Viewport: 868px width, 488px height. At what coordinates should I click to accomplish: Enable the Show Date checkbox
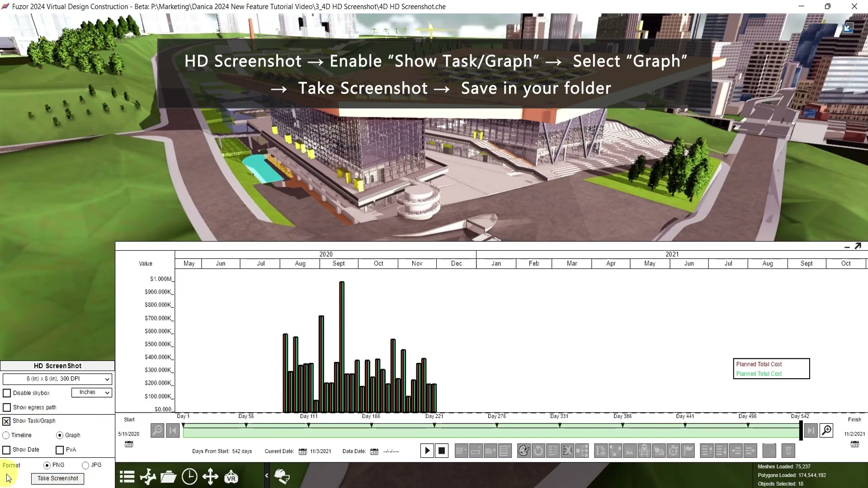(6, 450)
